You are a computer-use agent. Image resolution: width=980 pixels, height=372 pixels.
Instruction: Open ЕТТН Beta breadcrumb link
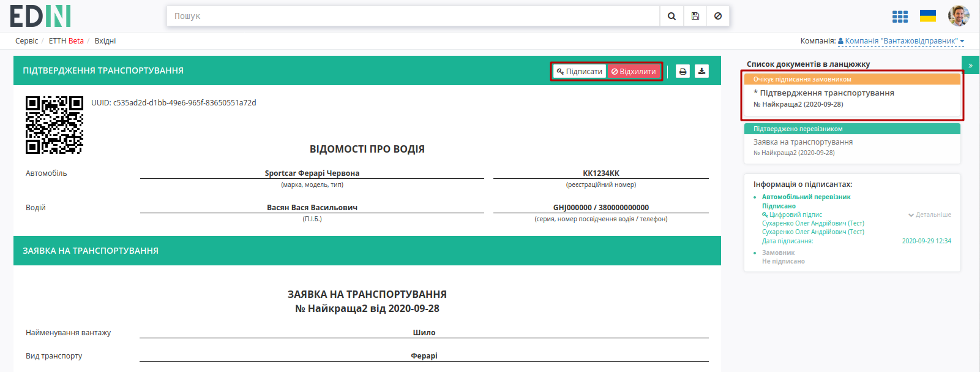pyautogui.click(x=66, y=41)
